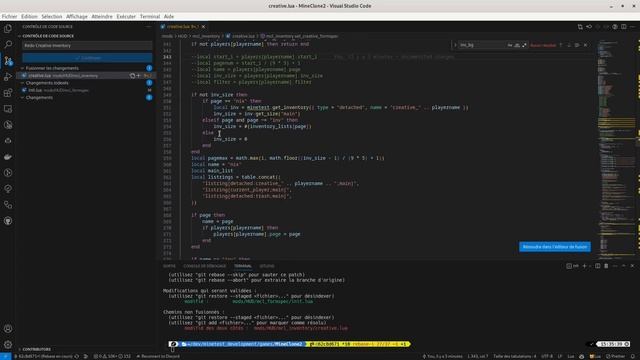Image resolution: width=640 pixels, height=360 pixels.
Task: Open the Atteindre menu
Action: (102, 16)
